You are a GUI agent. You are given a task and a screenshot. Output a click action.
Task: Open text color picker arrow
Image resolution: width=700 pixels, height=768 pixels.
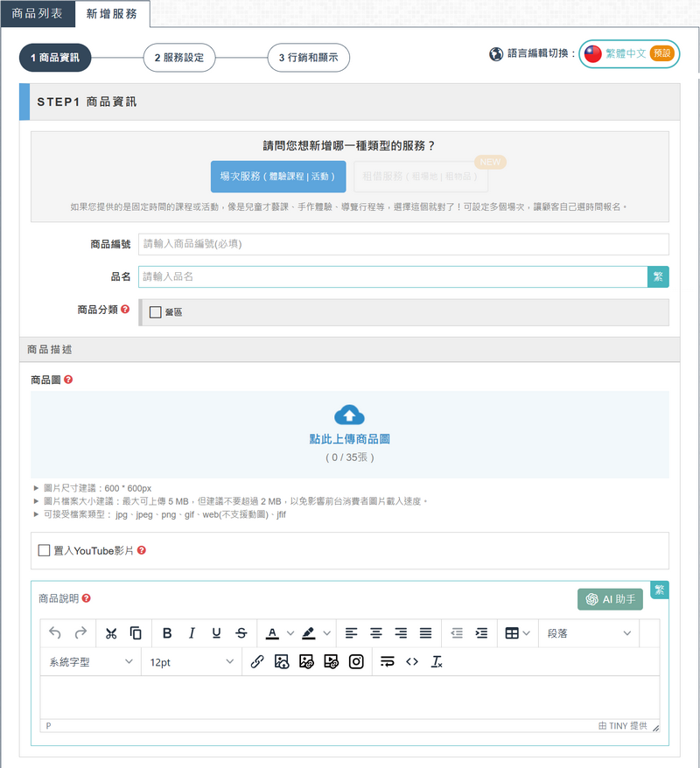(290, 633)
